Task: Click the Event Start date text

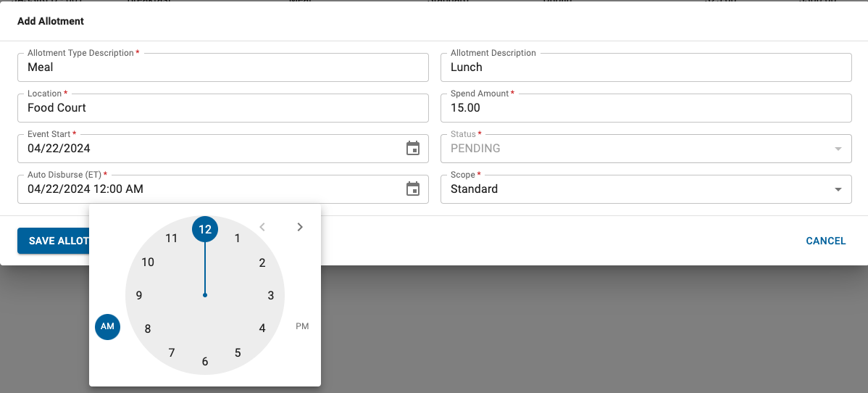Action: [59, 149]
